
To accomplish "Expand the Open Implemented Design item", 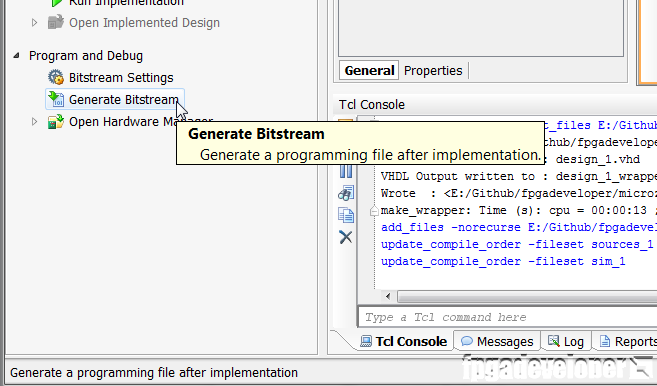I will pyautogui.click(x=34, y=22).
